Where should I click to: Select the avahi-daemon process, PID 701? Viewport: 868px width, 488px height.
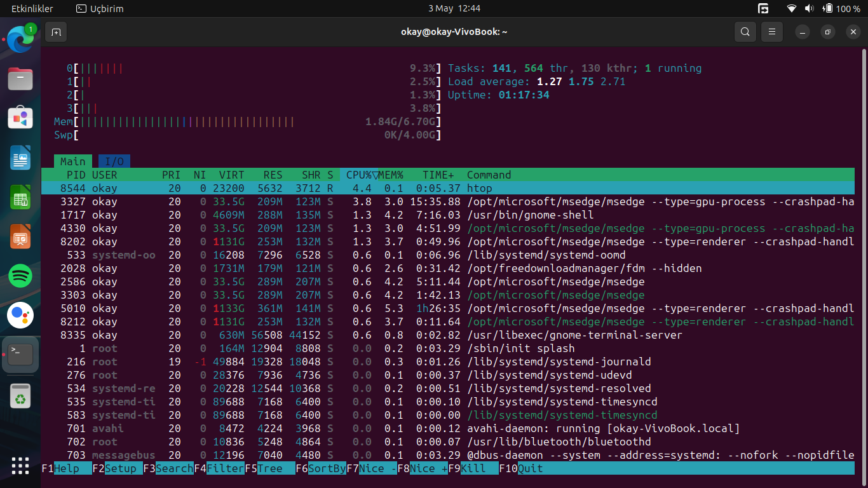click(448, 428)
